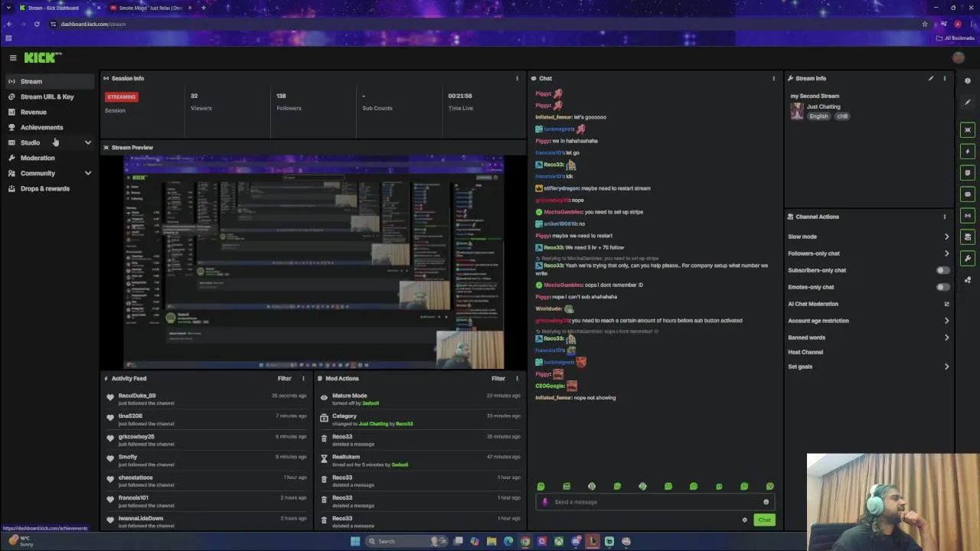Expand Slow mode options
Viewport: 980px width, 551px height.
[946, 236]
